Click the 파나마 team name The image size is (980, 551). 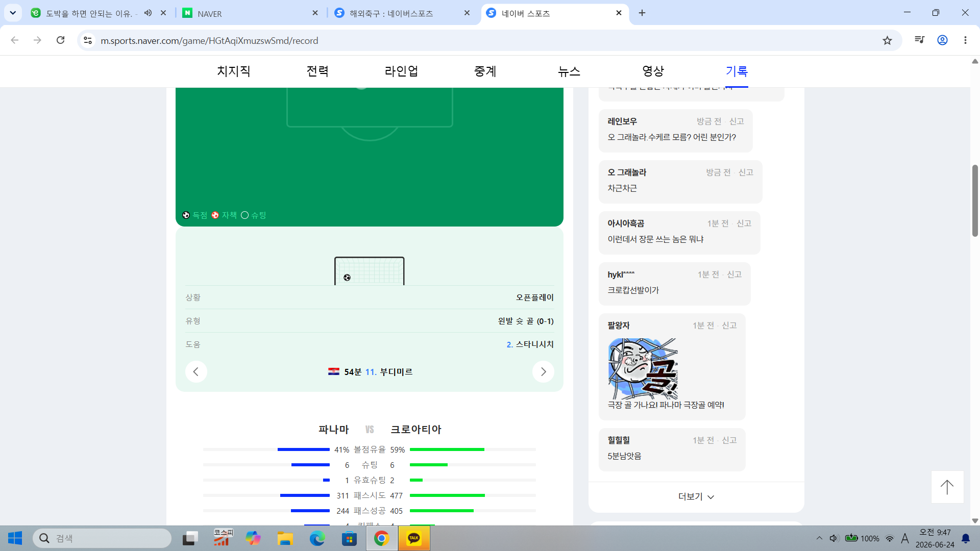(x=334, y=430)
